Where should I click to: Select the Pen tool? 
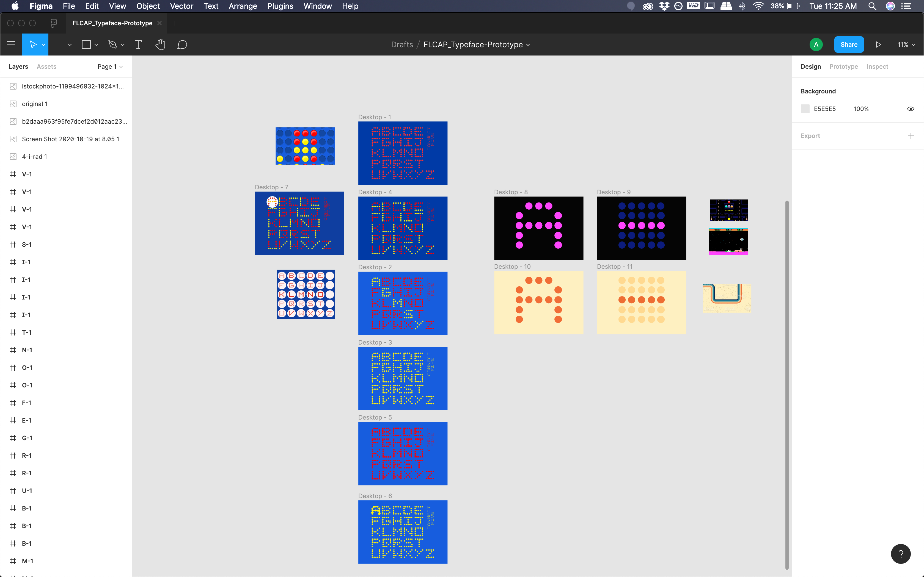tap(112, 45)
